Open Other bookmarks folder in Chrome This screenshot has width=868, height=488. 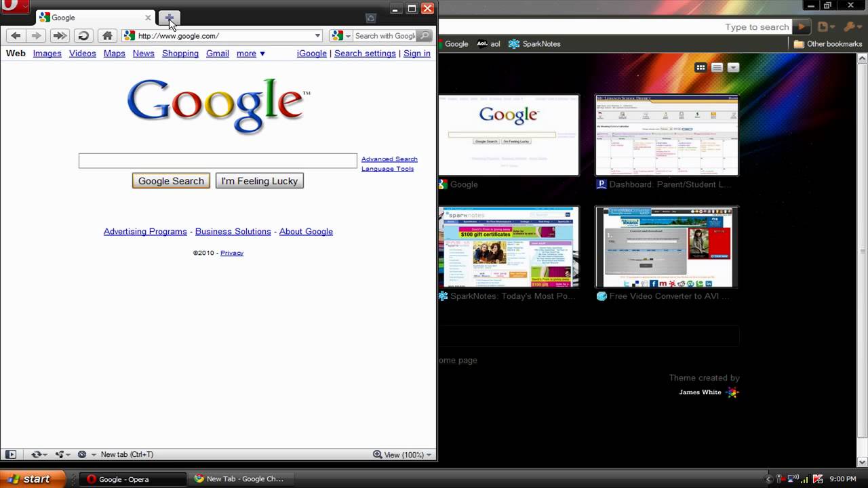[828, 44]
